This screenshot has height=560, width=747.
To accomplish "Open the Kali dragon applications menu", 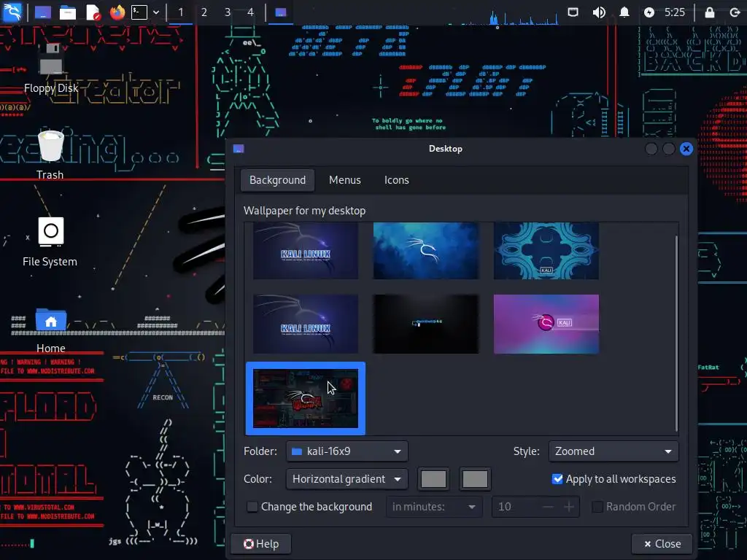I will [12, 12].
